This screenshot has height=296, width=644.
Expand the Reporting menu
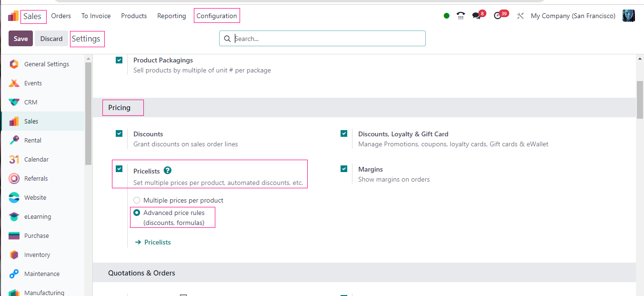(171, 16)
